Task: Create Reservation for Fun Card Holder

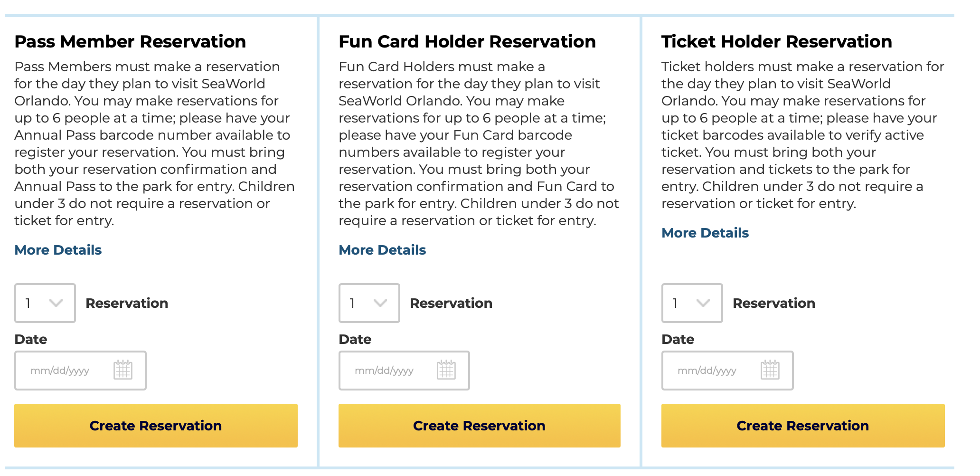Action: [480, 426]
